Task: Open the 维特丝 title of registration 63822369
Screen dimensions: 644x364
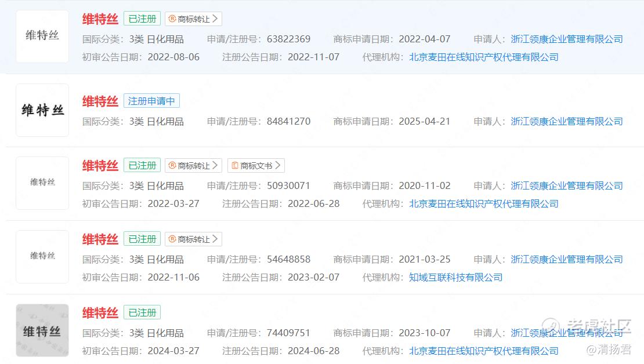Action: click(x=100, y=19)
